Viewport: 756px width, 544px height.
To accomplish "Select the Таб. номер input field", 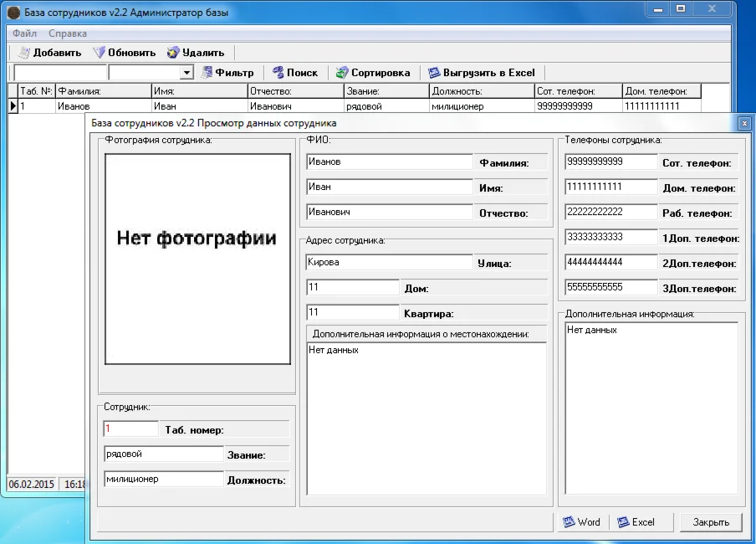I will tap(130, 429).
